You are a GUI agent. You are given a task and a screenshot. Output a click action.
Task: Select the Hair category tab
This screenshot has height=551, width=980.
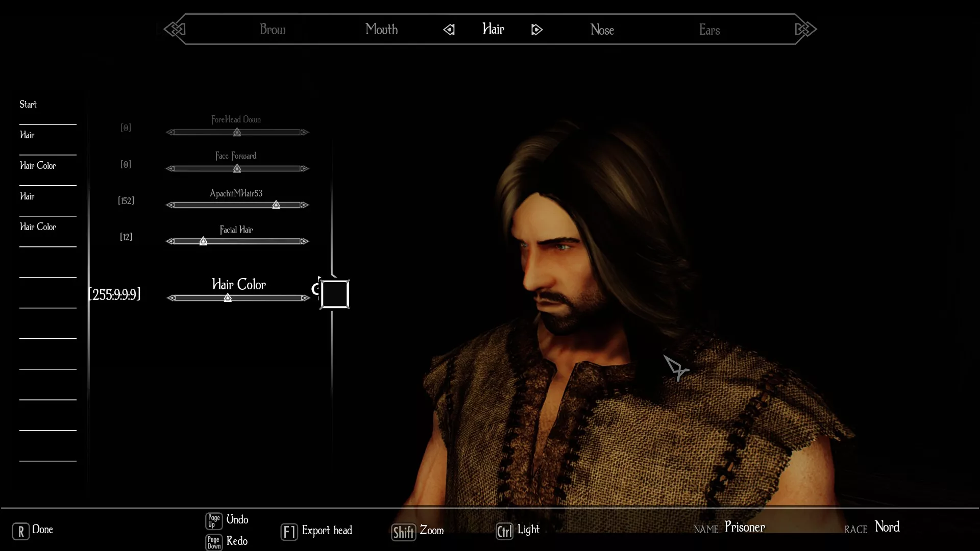493,29
